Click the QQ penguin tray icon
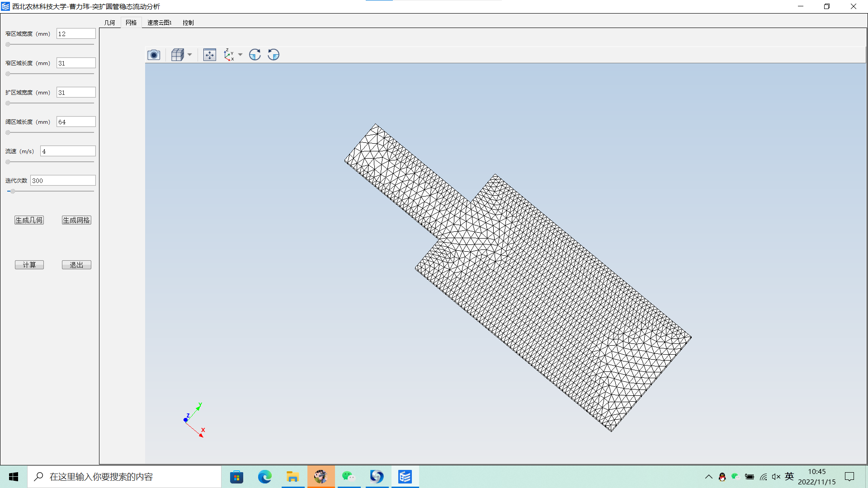Screen dimensions: 868x488 click(722, 477)
